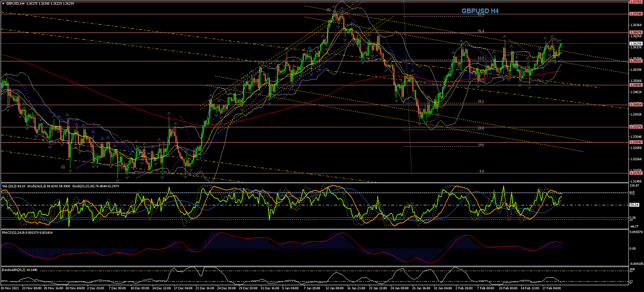Select the 1.37340 horizontal level price tag
Screen dimensions: 644x292
(635, 14)
